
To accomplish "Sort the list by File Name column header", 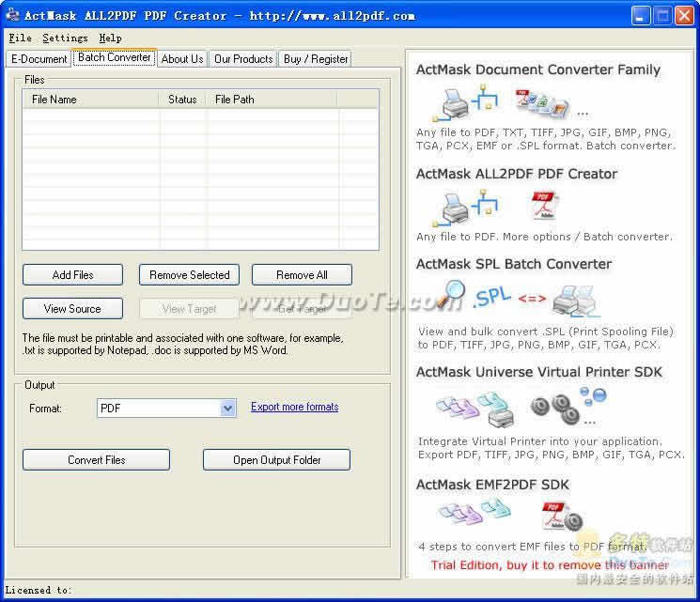I will [x=90, y=100].
